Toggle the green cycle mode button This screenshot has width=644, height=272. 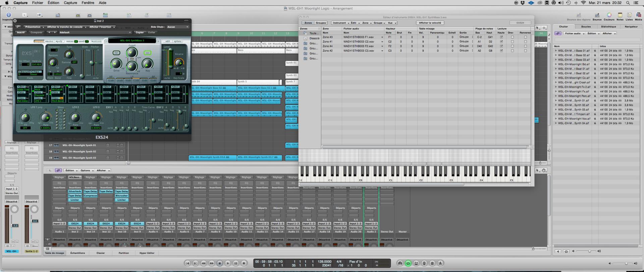pyautogui.click(x=408, y=263)
